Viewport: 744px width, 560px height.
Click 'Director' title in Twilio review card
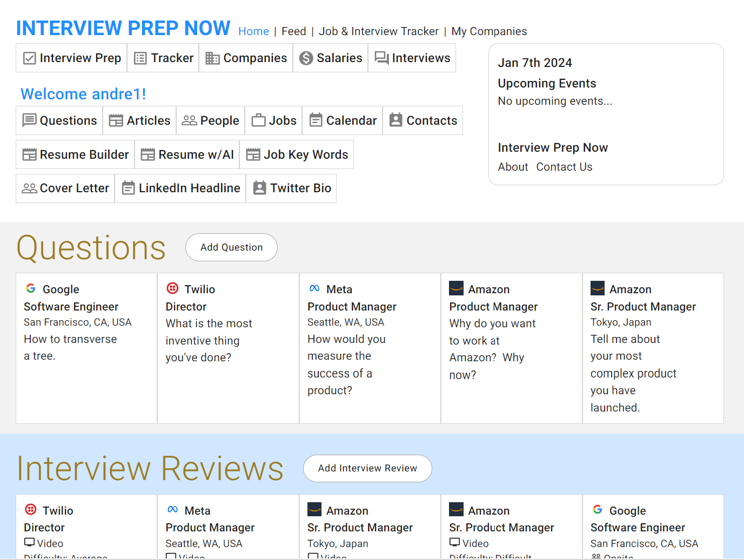coord(44,528)
